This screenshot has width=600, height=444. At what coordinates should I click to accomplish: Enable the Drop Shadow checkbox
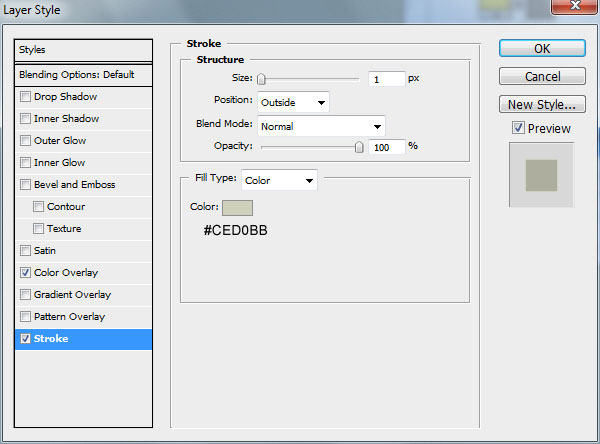tap(25, 96)
